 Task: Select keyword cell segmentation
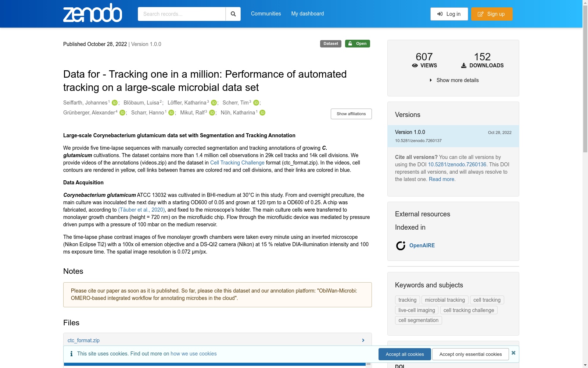pyautogui.click(x=419, y=320)
